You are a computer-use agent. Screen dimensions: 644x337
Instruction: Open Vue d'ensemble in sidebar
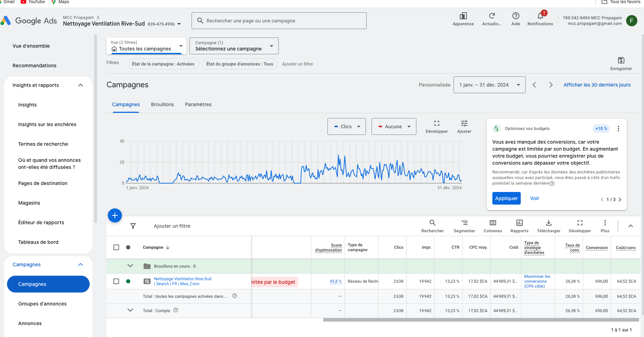(x=31, y=46)
